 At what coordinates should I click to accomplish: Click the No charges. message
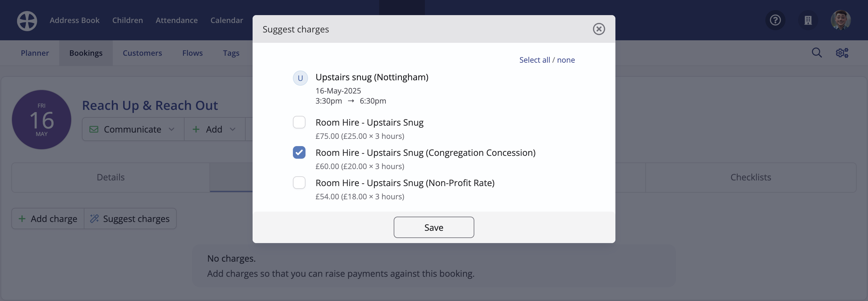click(x=231, y=258)
